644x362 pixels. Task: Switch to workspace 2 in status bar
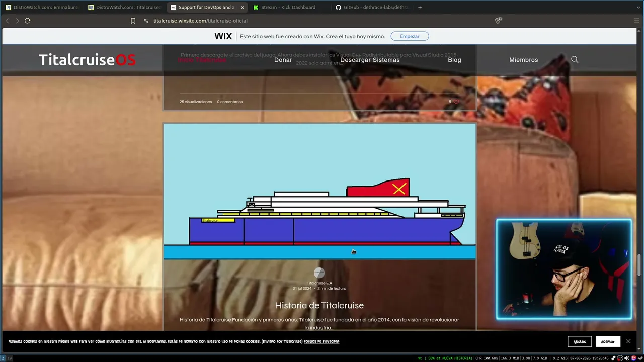[x=3, y=358]
